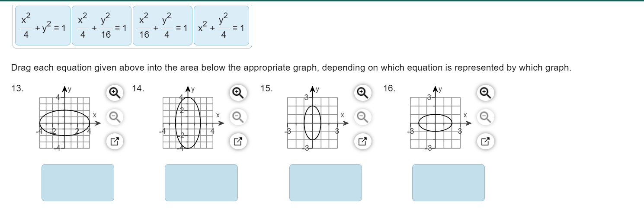Zoom out on graph 14
644x213 pixels.
tap(237, 116)
